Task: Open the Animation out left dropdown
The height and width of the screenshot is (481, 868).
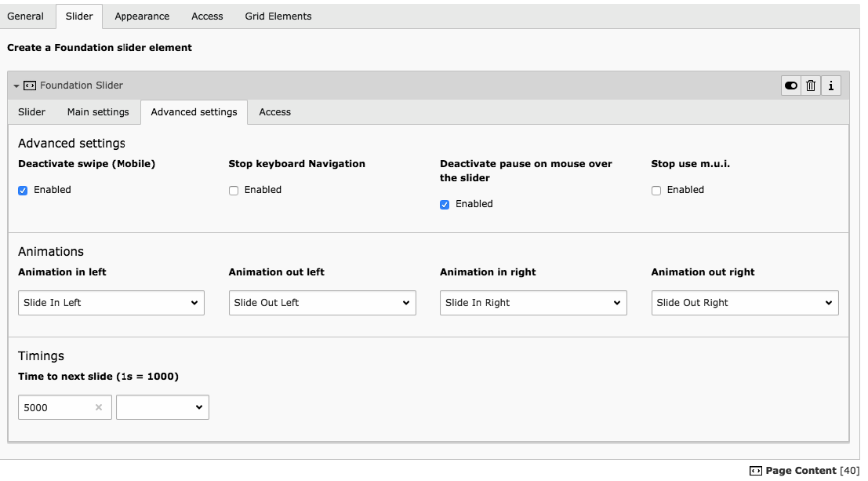Action: pos(322,303)
